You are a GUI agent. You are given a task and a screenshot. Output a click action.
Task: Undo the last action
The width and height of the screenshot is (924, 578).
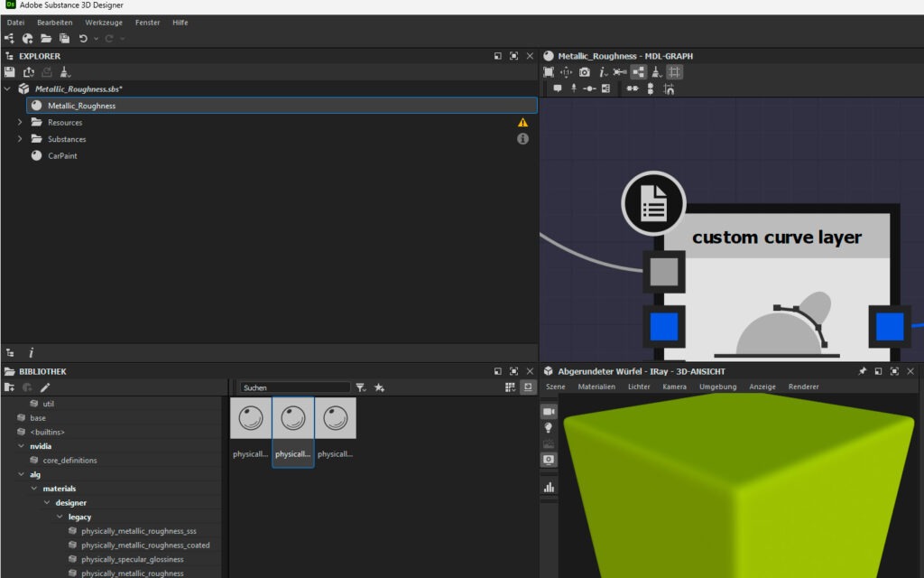pos(83,38)
